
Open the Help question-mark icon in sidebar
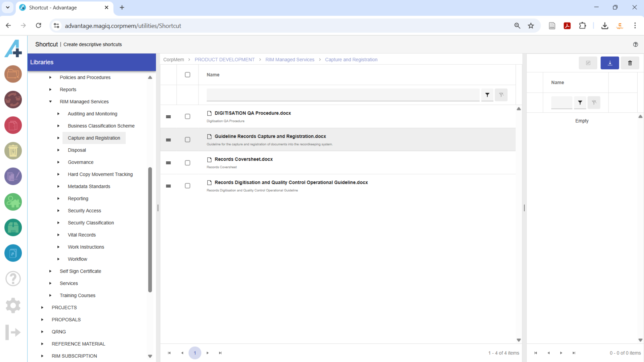[x=13, y=278]
